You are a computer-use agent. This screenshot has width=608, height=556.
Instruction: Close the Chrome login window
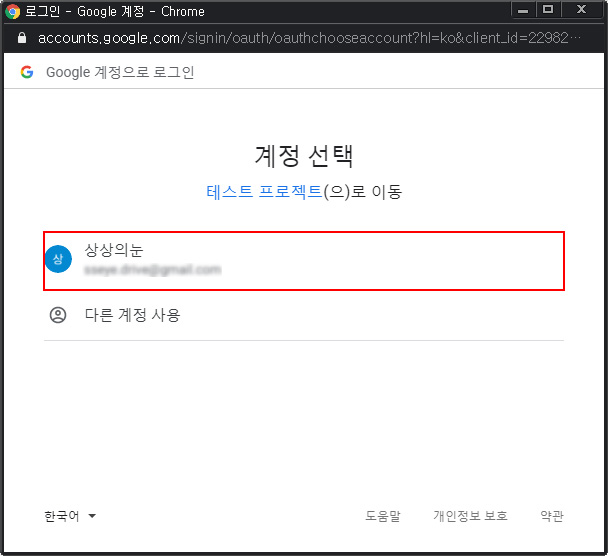tap(581, 10)
